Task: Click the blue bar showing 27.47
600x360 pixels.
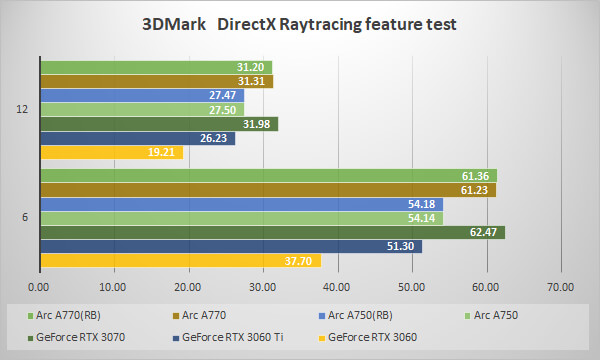Action: [142, 95]
